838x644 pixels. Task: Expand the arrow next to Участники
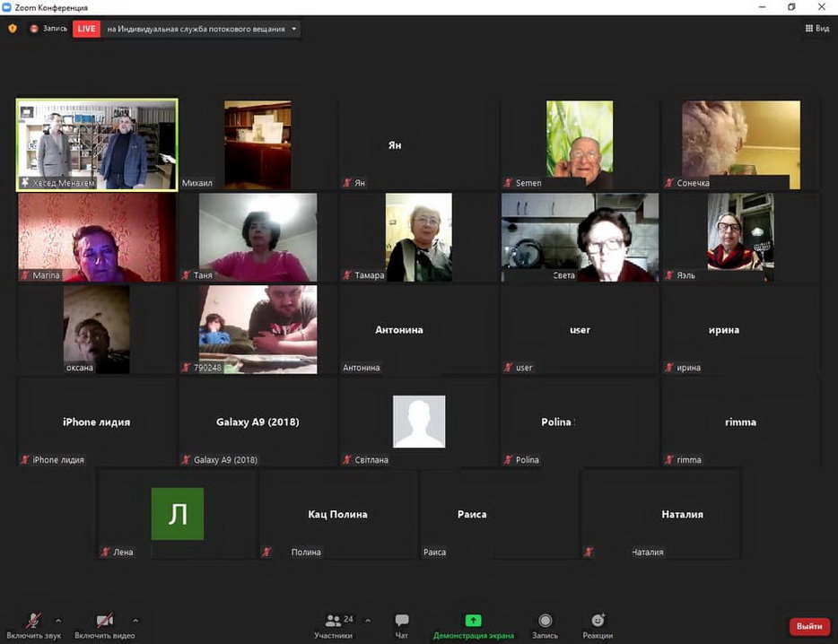tap(368, 620)
